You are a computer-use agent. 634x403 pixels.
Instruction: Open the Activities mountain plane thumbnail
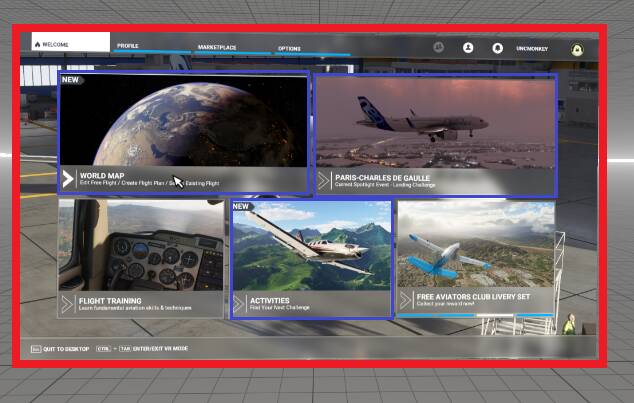click(312, 246)
